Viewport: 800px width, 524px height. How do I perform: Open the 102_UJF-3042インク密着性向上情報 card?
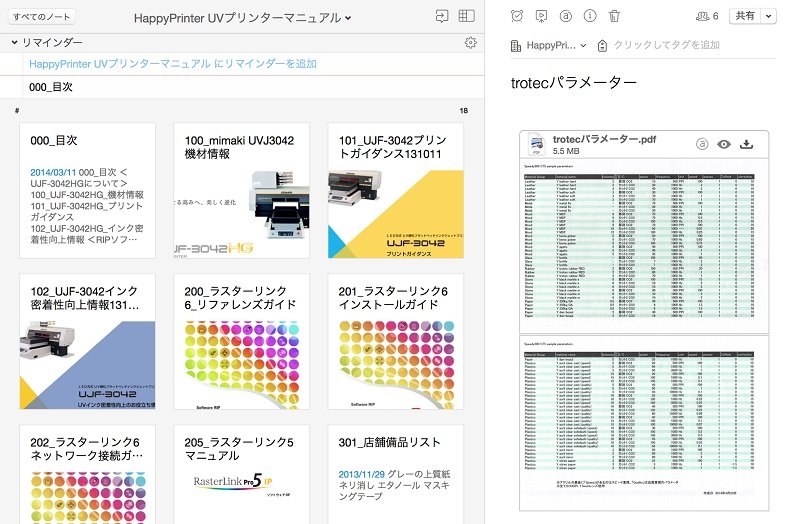[x=87, y=341]
